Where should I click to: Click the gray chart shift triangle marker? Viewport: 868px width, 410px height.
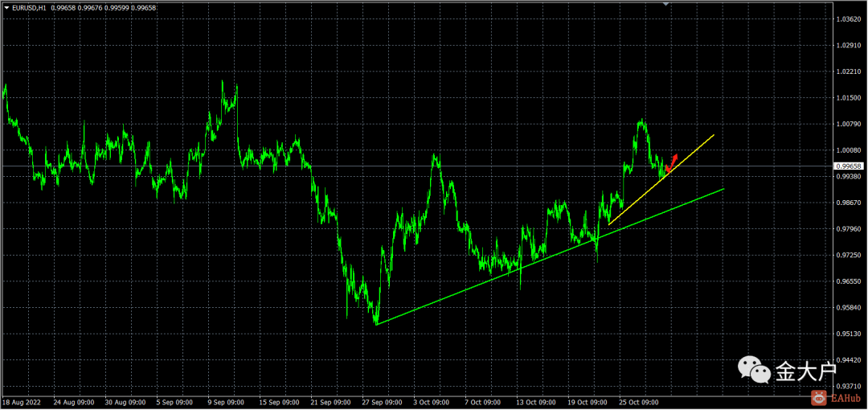pyautogui.click(x=666, y=4)
